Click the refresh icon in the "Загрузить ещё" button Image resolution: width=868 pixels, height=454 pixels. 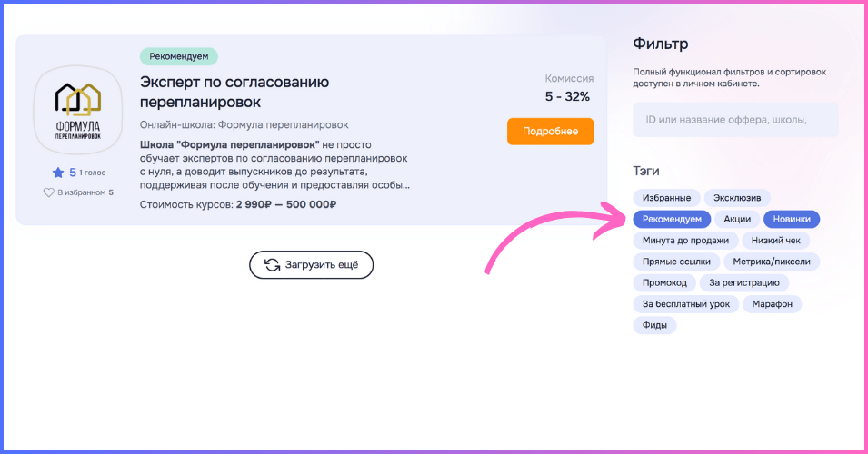coord(272,265)
